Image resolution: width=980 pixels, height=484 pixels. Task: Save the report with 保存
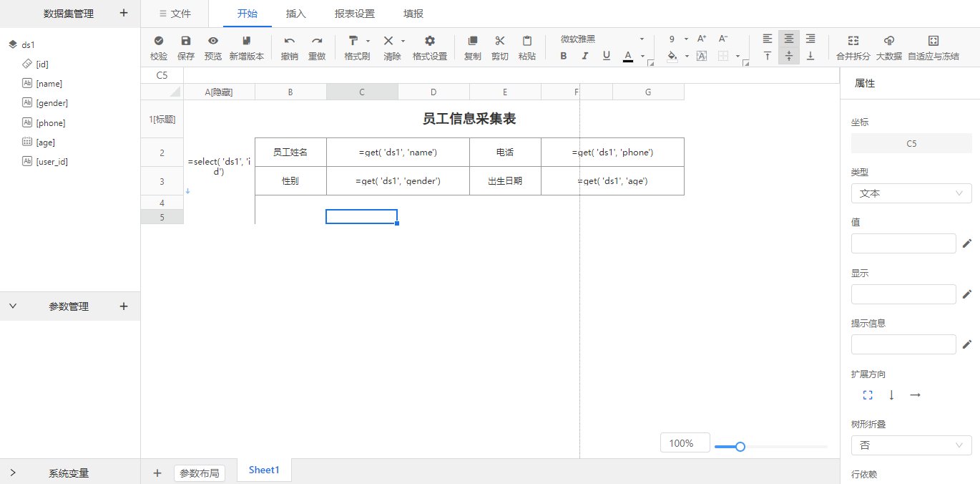point(186,41)
